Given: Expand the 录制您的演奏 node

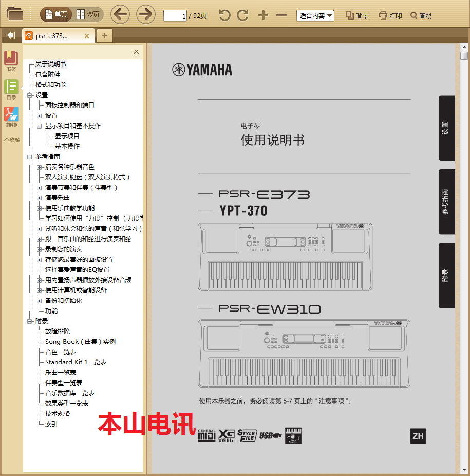Looking at the screenshot, I should [x=40, y=249].
